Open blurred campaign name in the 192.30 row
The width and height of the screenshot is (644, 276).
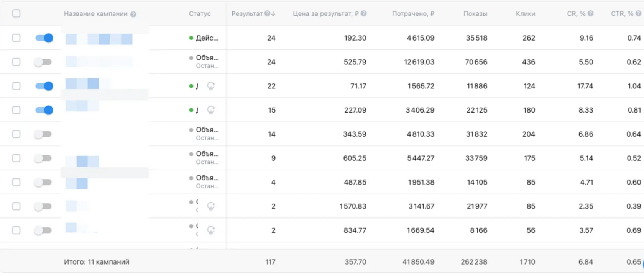tap(99, 39)
